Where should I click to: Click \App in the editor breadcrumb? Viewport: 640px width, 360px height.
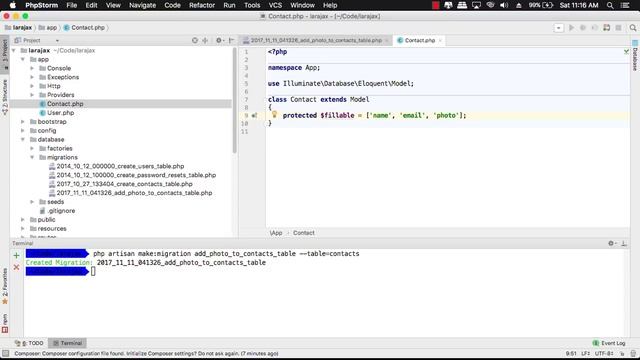tap(276, 233)
